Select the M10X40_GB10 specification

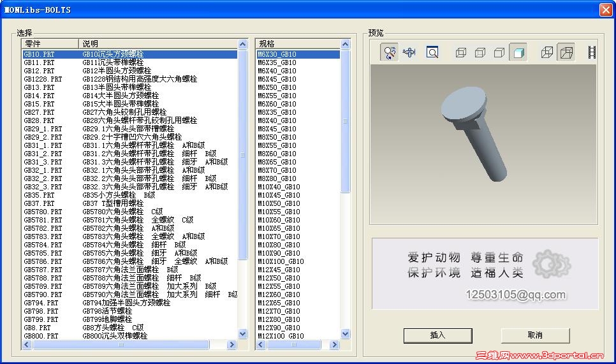(298, 187)
